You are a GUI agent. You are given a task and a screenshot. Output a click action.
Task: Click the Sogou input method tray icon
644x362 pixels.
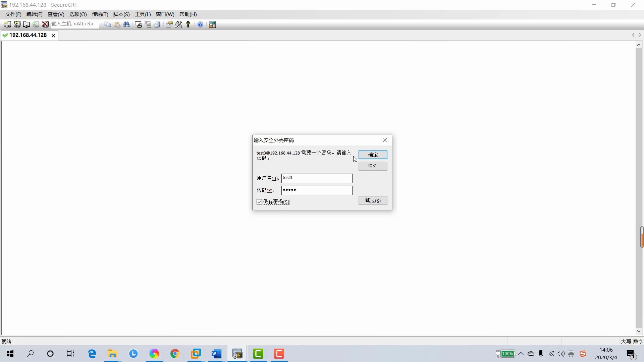(583, 354)
